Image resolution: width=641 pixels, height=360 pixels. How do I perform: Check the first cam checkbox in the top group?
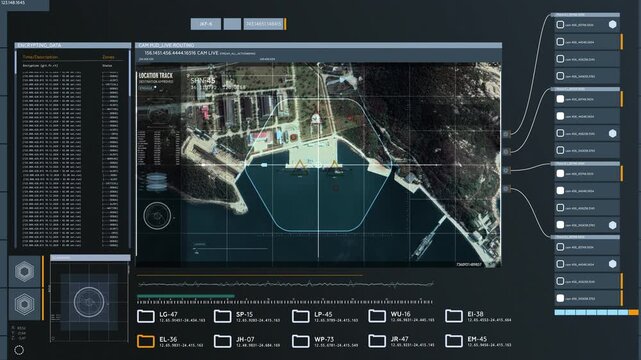pyautogui.click(x=560, y=25)
